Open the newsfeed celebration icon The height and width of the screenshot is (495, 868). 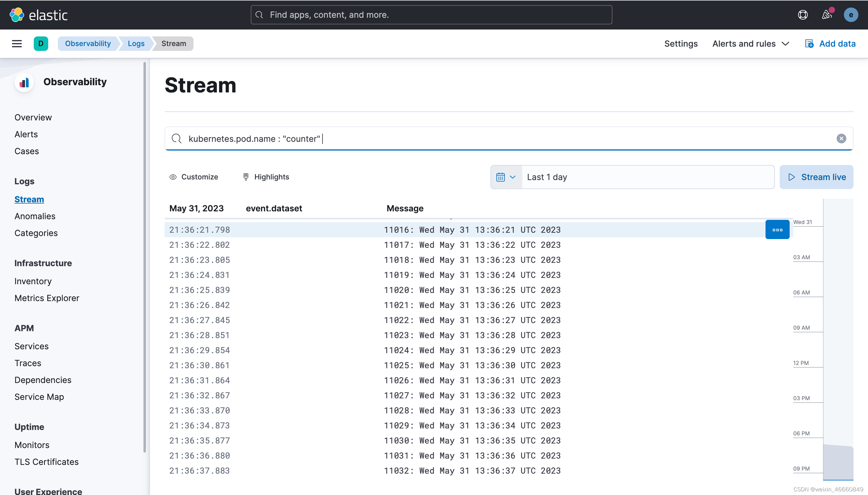826,15
